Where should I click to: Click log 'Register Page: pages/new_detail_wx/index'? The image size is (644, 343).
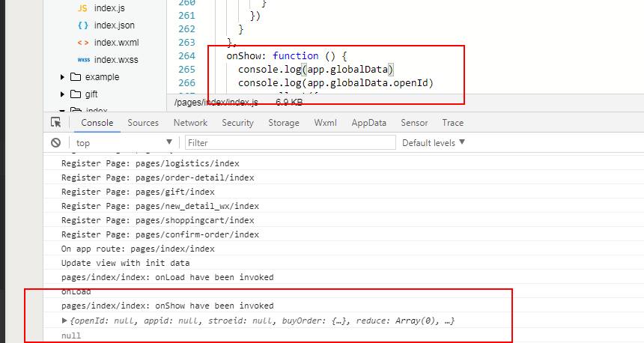[x=160, y=206]
